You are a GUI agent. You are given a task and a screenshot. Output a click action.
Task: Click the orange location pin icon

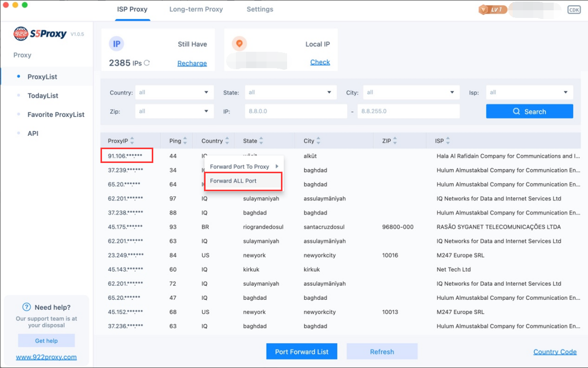(239, 44)
